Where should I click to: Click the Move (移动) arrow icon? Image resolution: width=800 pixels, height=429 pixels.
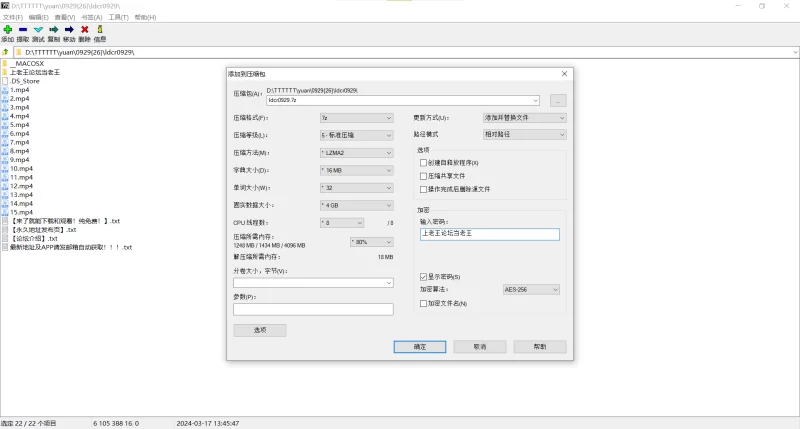point(69,30)
